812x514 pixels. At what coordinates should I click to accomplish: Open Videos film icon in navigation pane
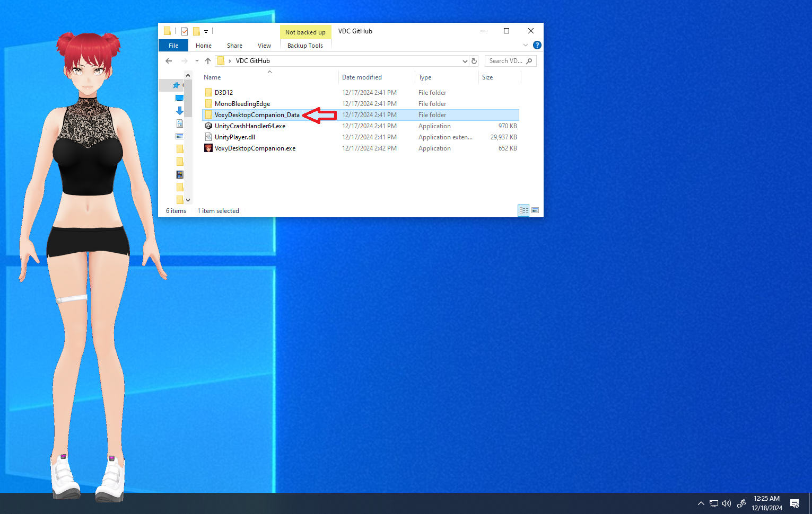pos(179,174)
